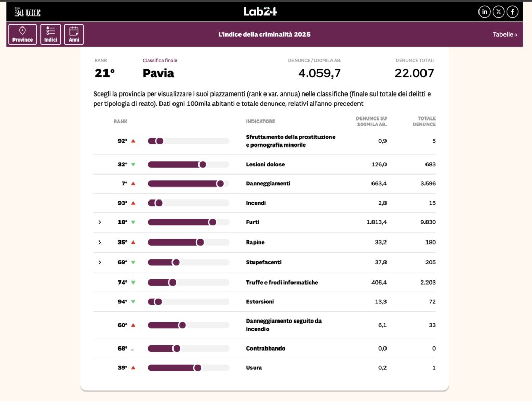The image size is (532, 401).
Task: Expand the Rapine row chevron
Action: (x=100, y=243)
